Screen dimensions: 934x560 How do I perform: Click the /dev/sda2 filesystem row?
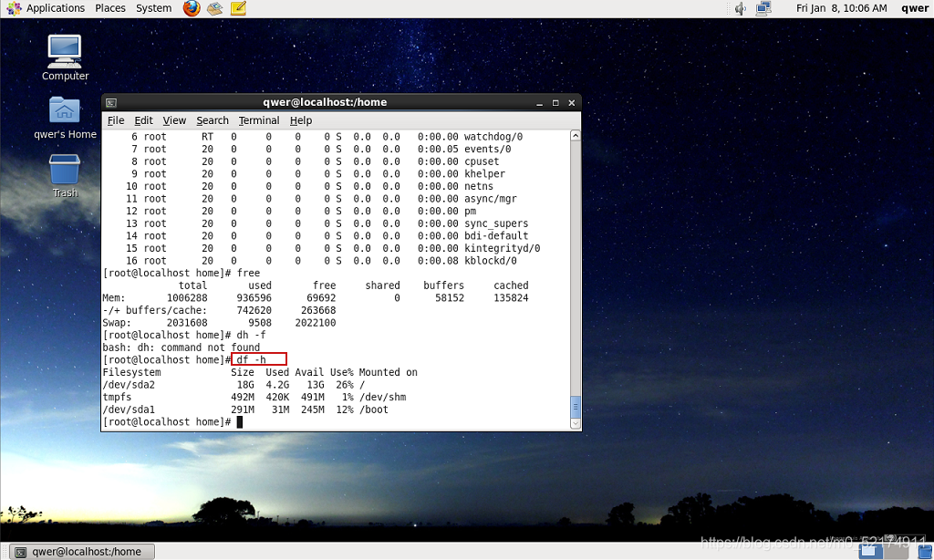tap(233, 385)
